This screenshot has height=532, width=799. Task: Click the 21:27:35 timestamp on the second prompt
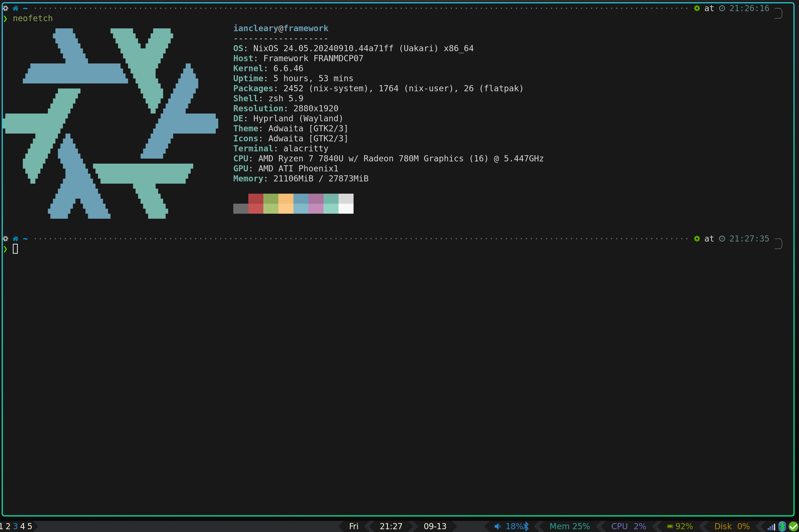click(x=749, y=238)
